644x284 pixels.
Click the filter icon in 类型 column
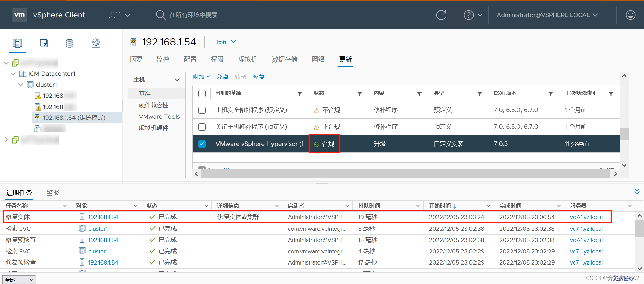coord(480,94)
